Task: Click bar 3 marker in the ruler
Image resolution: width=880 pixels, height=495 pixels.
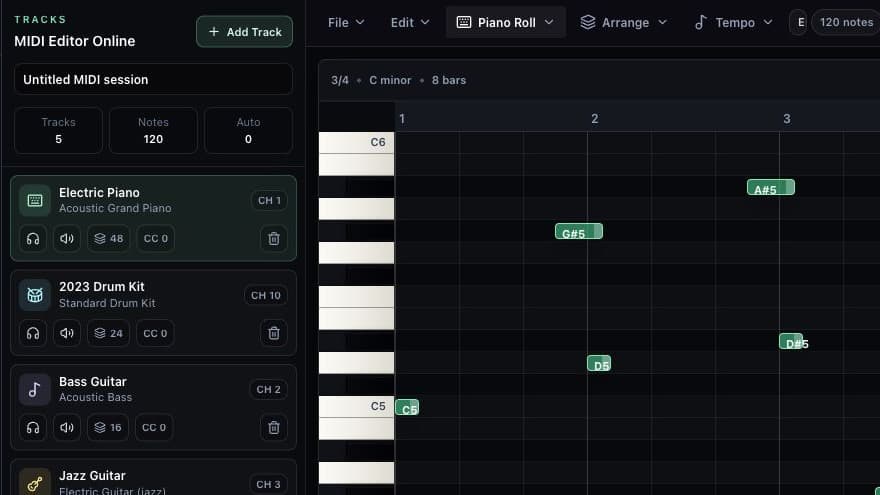Action: pos(786,119)
